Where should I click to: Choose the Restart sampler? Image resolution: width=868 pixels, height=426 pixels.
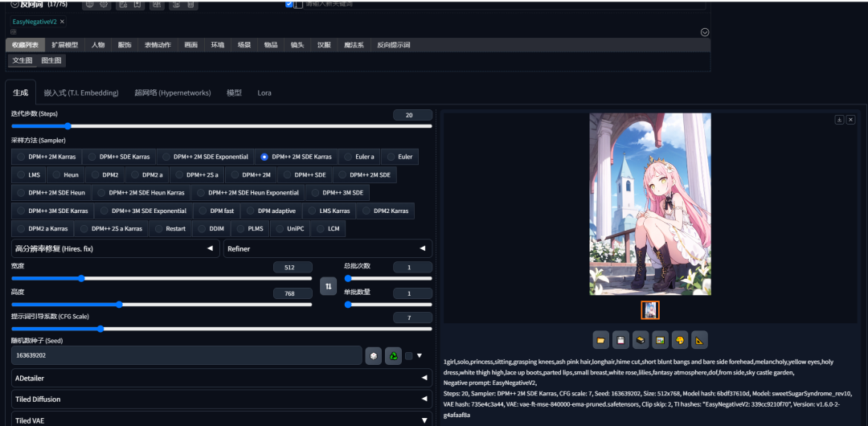tap(170, 228)
